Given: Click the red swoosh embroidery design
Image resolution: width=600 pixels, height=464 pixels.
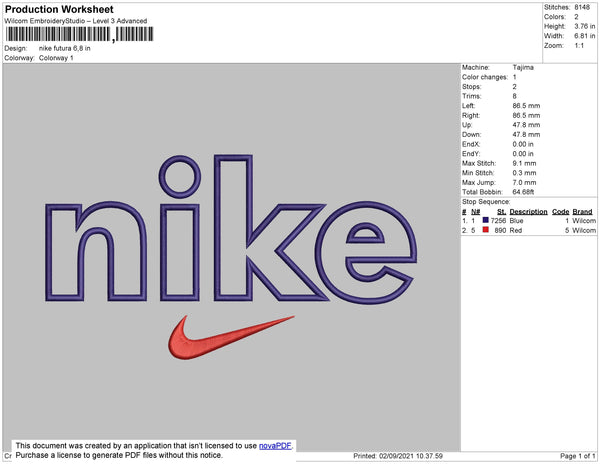Looking at the screenshot, I should coord(231,337).
